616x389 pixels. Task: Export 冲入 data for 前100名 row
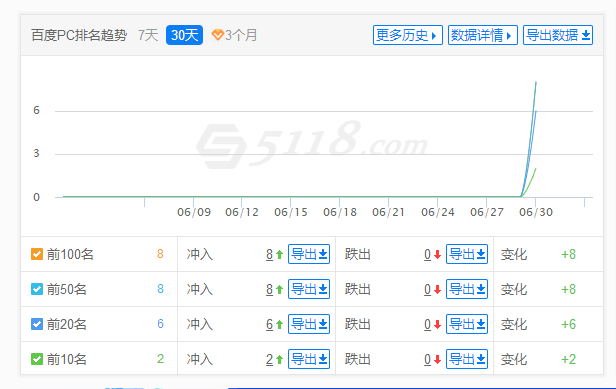pyautogui.click(x=309, y=254)
